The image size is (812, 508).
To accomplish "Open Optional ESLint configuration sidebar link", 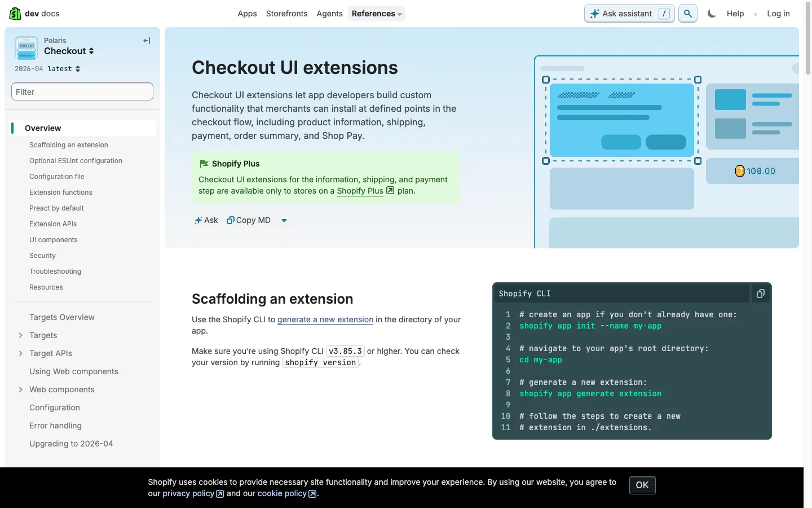I will point(76,161).
